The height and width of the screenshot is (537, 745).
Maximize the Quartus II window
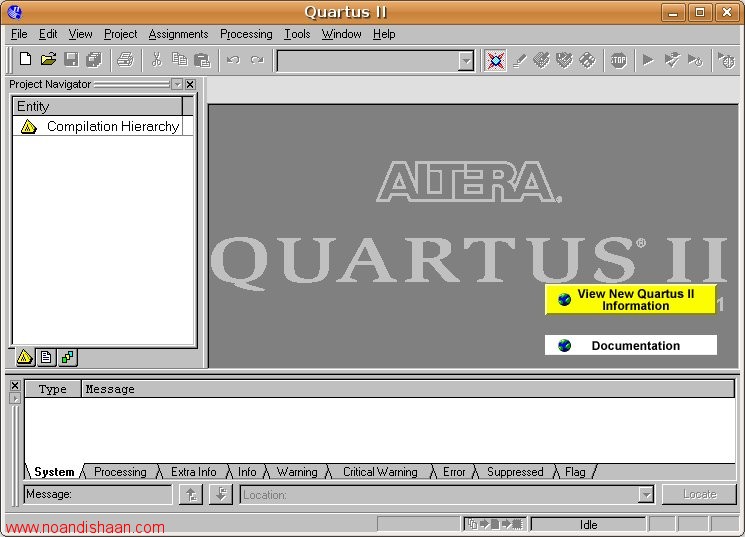pos(700,12)
